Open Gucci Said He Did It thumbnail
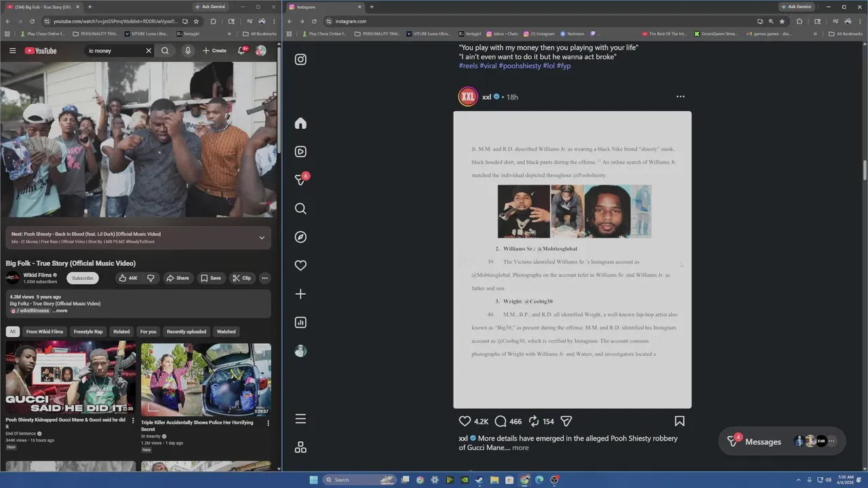868x488 pixels. 71,378
